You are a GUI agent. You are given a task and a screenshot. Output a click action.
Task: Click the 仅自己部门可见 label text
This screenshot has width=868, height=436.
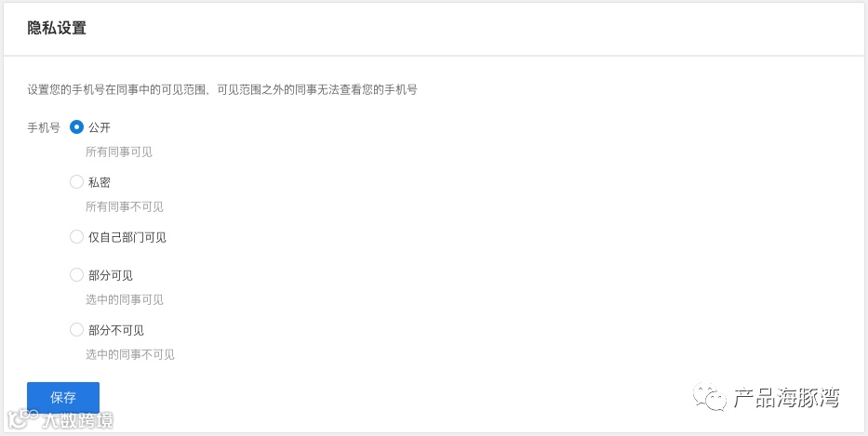[x=127, y=238]
